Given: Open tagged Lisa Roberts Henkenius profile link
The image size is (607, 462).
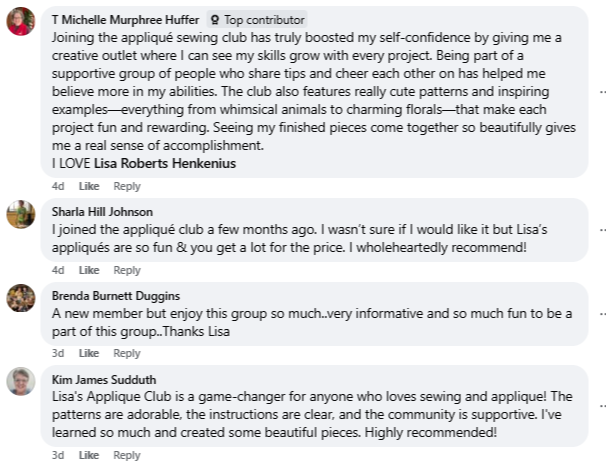Looking at the screenshot, I should pos(165,163).
